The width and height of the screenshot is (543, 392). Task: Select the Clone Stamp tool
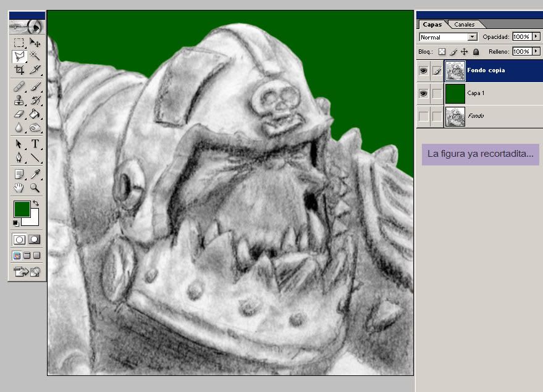coord(19,101)
